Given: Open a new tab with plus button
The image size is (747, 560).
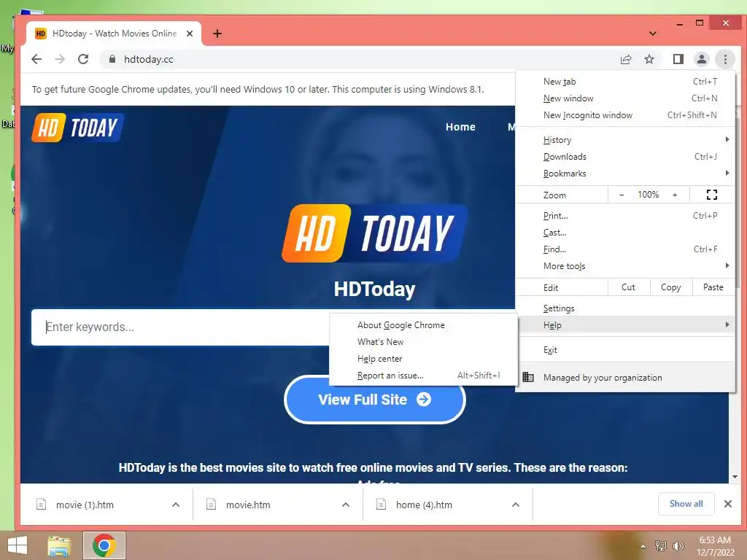Looking at the screenshot, I should tap(217, 34).
